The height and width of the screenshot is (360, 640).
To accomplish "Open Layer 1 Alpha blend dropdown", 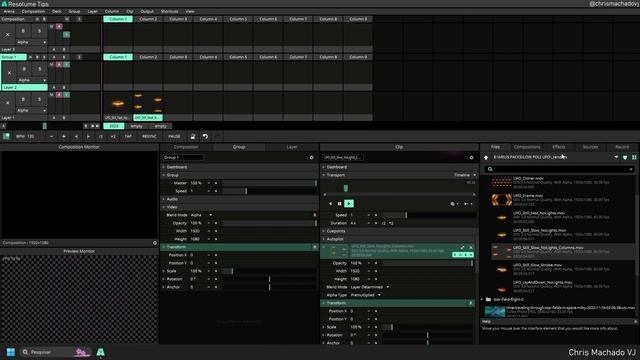I will click(x=31, y=110).
